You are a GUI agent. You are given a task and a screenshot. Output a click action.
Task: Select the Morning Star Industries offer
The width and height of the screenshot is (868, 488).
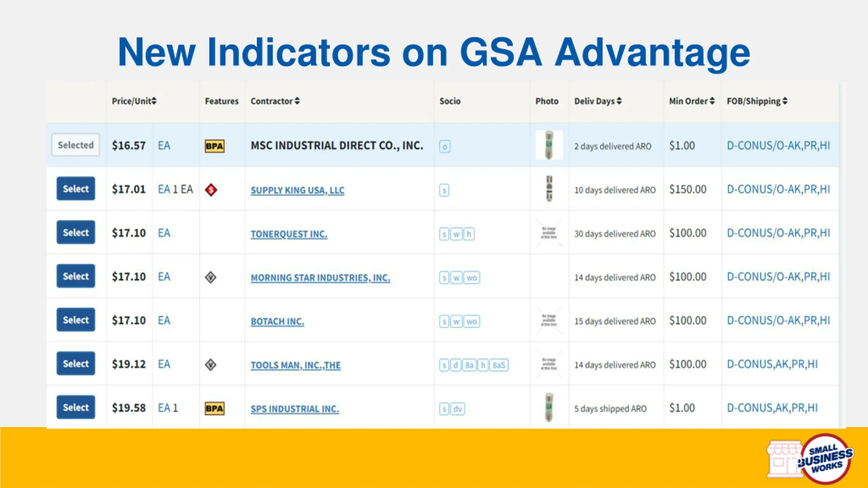point(76,276)
